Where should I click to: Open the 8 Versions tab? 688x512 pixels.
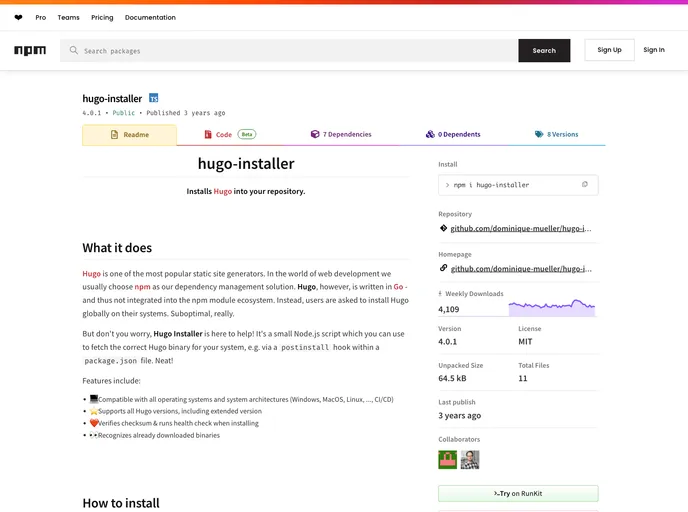556,134
